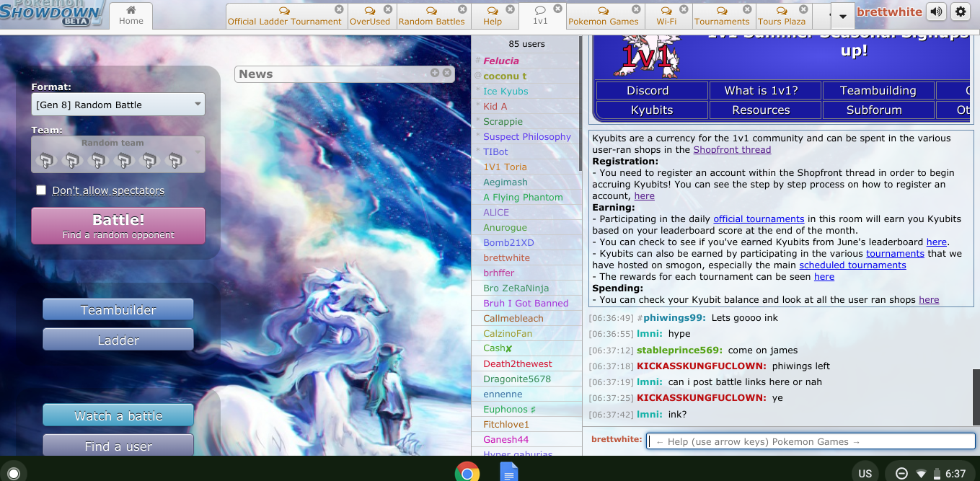Click the user list scrollbar
Image resolution: width=980 pixels, height=481 pixels.
579,105
